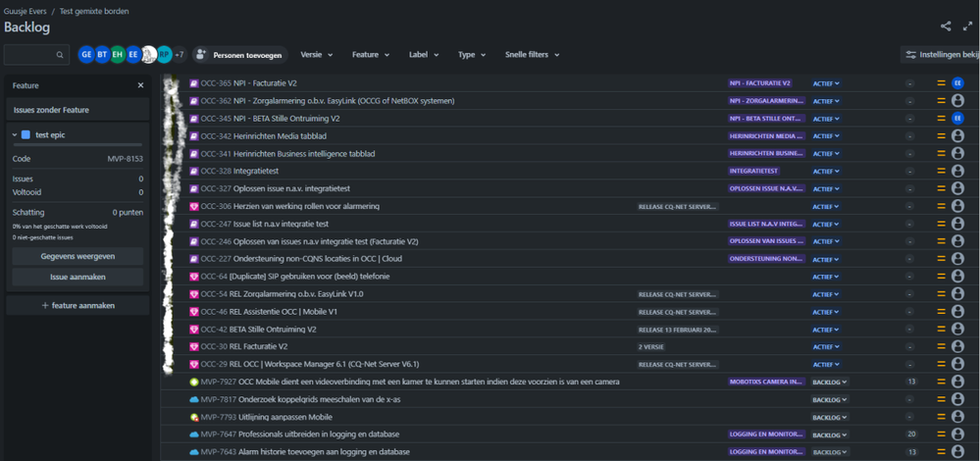Change BACKLOG status of MVP-7927
This screenshot has height=461, width=980.
click(829, 382)
